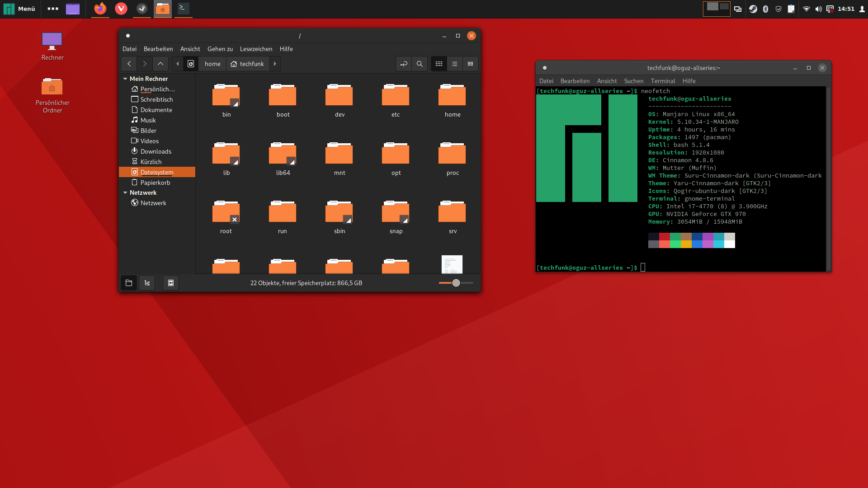Select the dev folder icon
Viewport: 868px width, 488px height.
(339, 95)
